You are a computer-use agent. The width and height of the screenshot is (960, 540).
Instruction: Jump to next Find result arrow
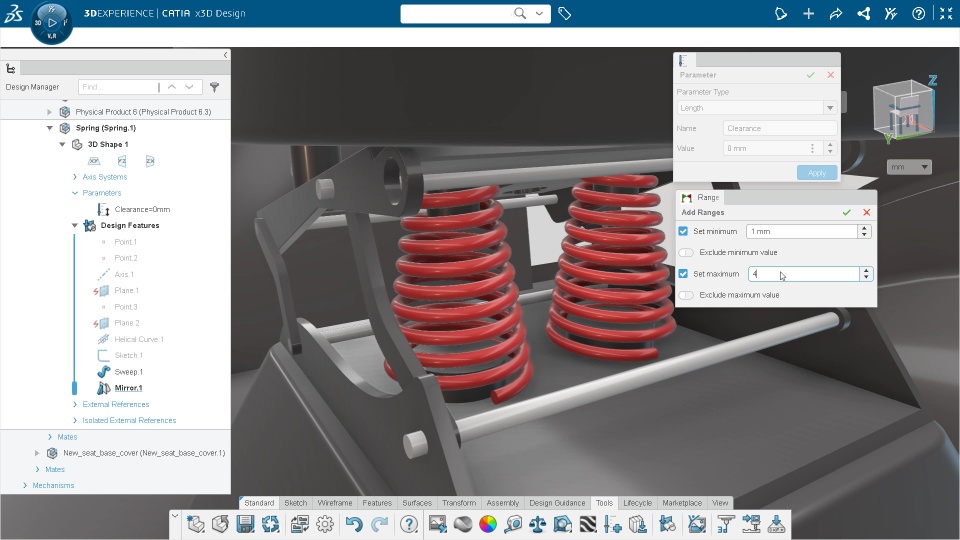click(189, 87)
